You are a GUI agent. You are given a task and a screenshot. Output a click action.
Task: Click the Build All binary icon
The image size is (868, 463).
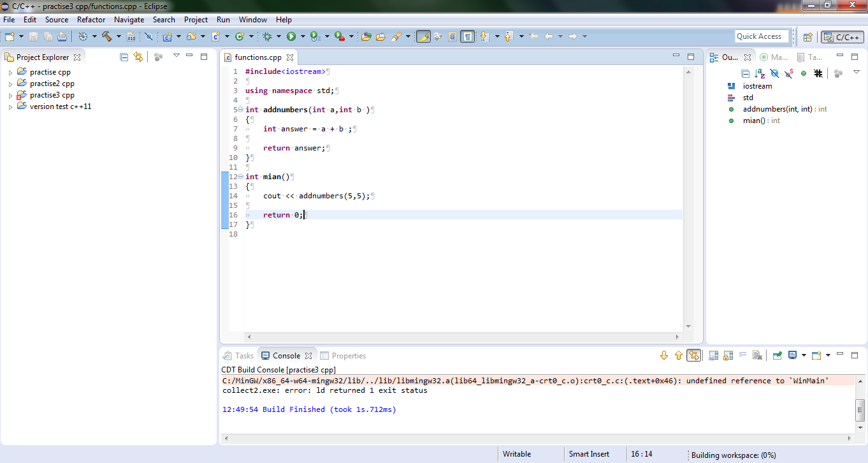pos(131,36)
